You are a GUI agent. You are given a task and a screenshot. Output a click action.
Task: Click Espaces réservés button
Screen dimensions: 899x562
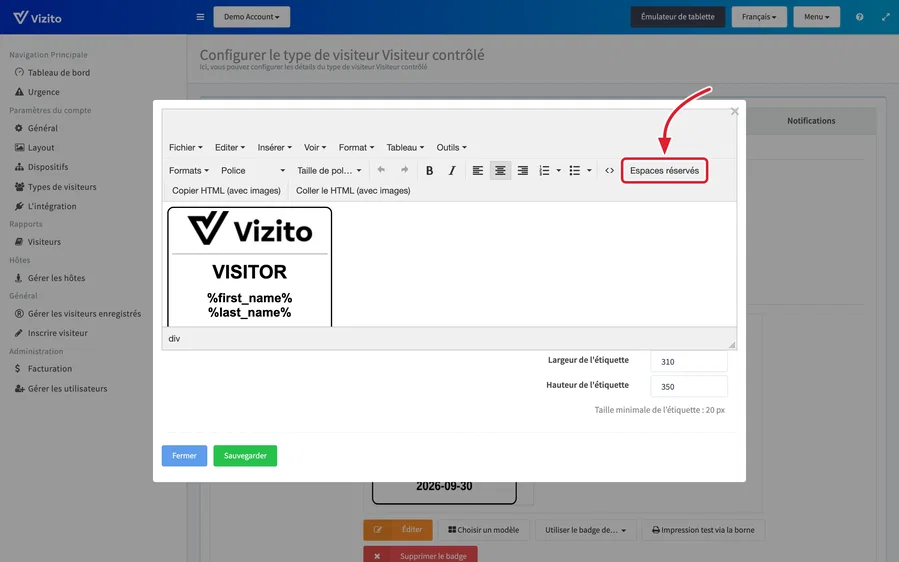[665, 170]
